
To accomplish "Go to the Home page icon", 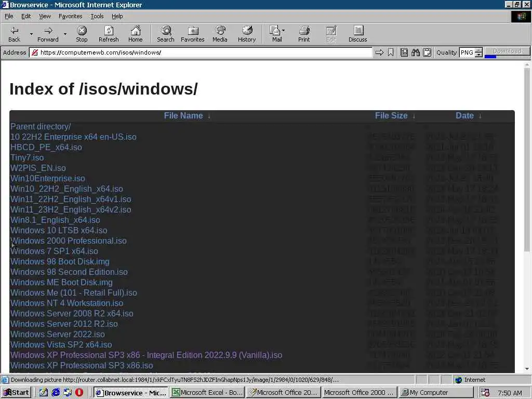I will click(x=136, y=34).
